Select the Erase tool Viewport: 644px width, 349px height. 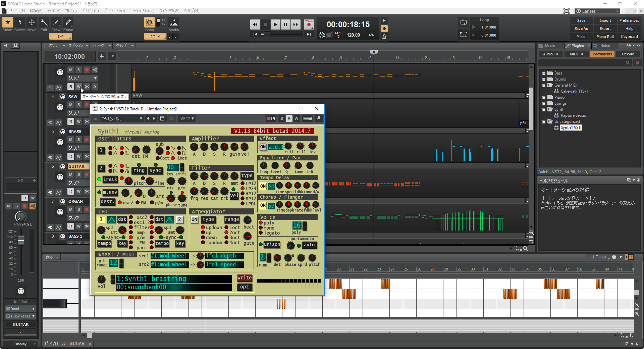68,22
